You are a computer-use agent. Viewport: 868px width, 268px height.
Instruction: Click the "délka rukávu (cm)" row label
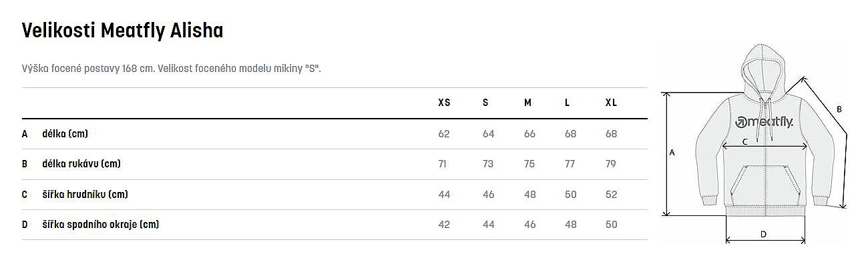point(81,164)
